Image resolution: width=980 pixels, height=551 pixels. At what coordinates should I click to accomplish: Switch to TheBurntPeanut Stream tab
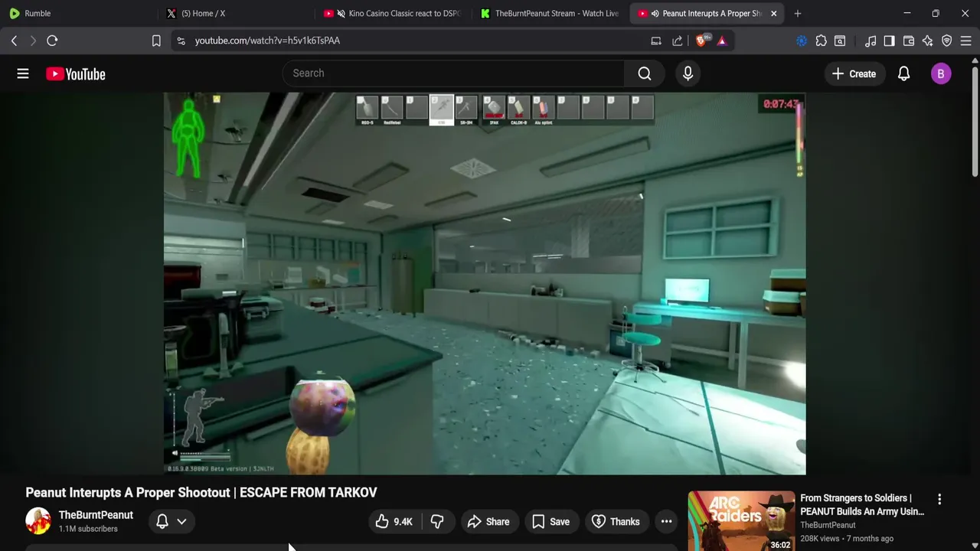549,13
